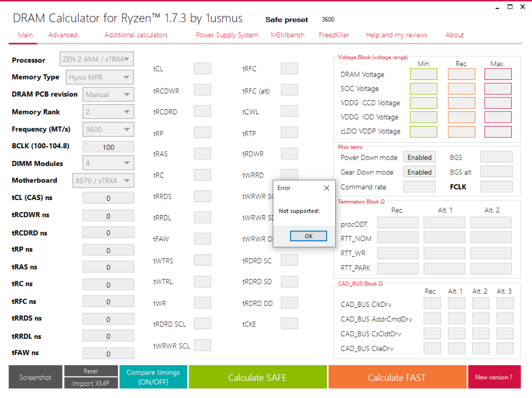Click the orange SOC Voltage Rec. box
This screenshot has width=532, height=398.
coord(462,89)
